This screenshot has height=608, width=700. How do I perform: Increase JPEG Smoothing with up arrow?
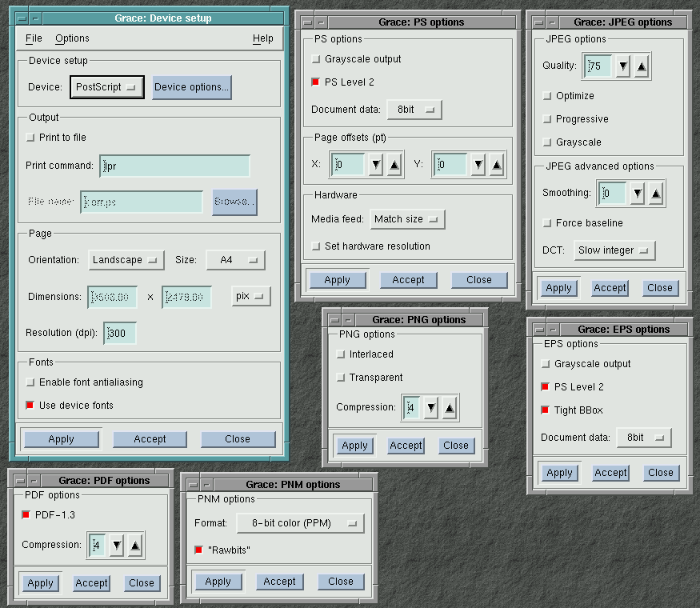tap(655, 194)
